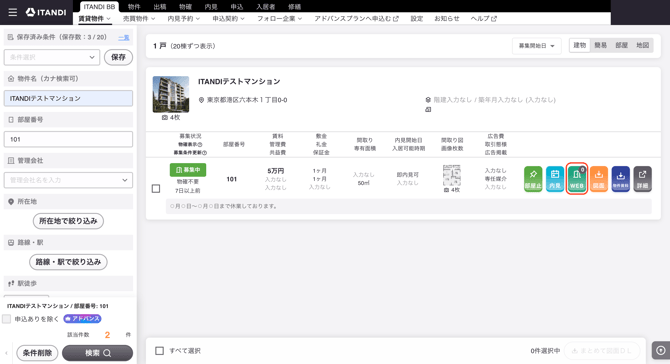Switch to the 出稿 top tab
Screen dimensions: 670x364
tap(160, 7)
